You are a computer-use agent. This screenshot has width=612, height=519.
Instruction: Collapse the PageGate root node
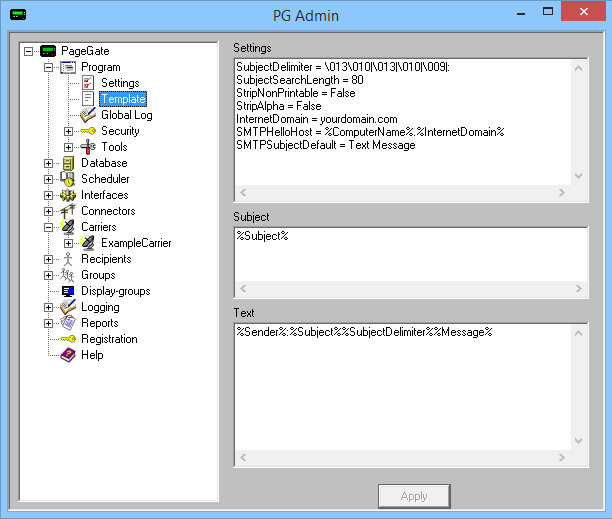point(28,51)
